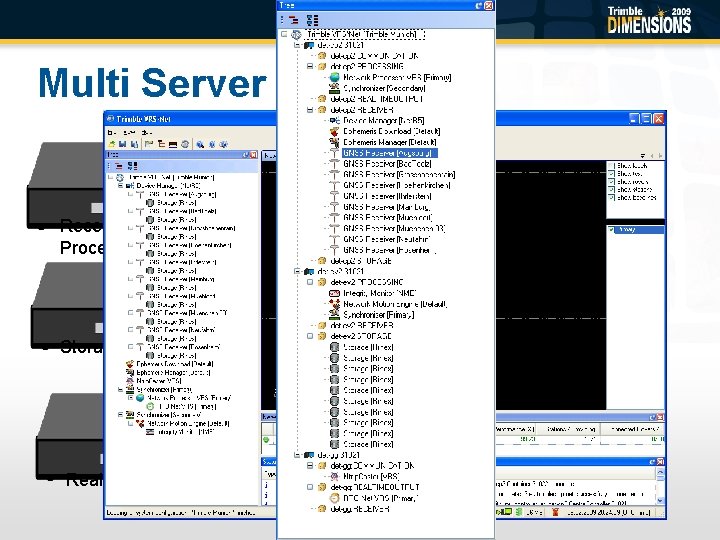Click the red status icon in status bar
The height and width of the screenshot is (540, 720).
(x=555, y=512)
